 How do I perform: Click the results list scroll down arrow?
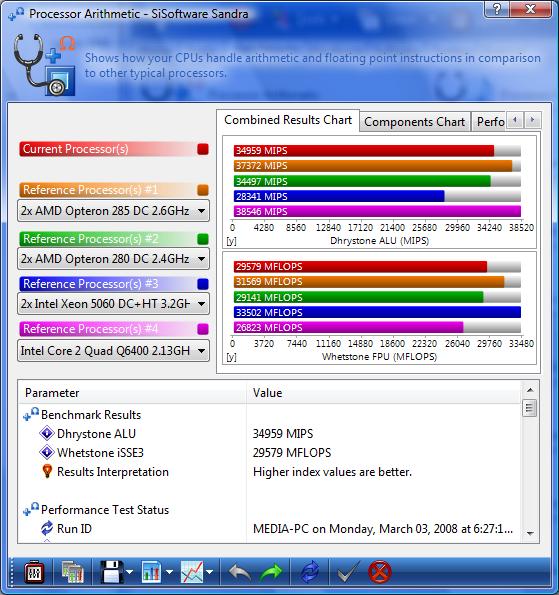[530, 534]
